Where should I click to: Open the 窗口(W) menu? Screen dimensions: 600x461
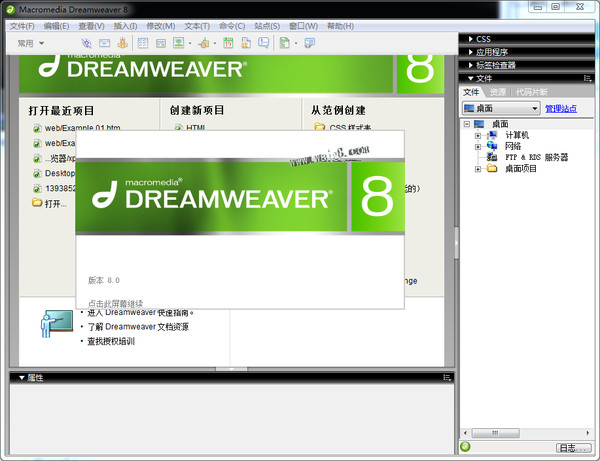click(x=303, y=26)
